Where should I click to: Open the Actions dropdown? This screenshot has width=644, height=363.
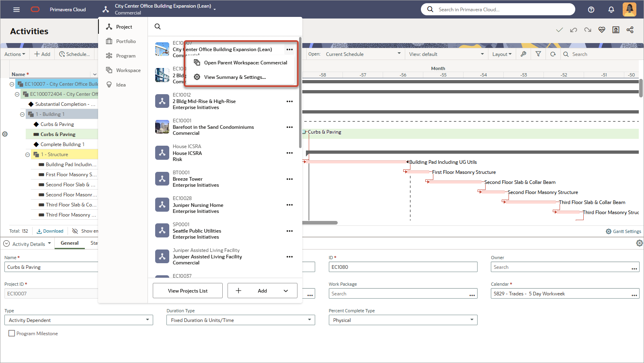(x=15, y=54)
